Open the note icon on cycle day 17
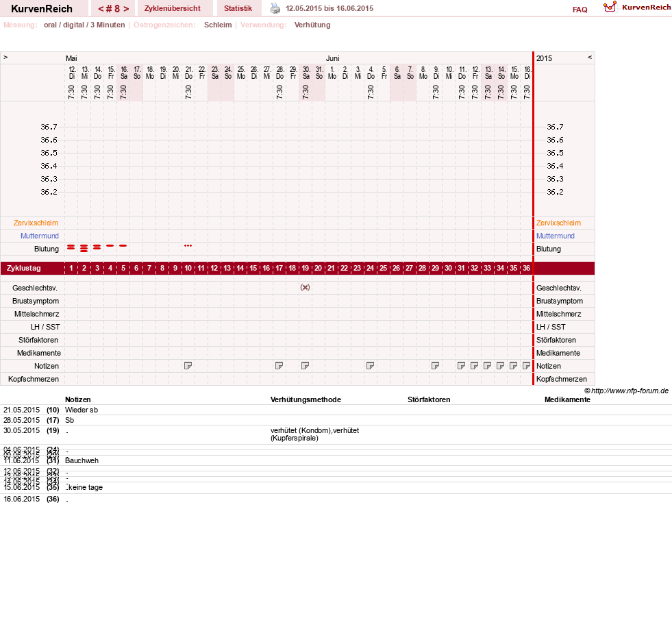 pos(279,366)
